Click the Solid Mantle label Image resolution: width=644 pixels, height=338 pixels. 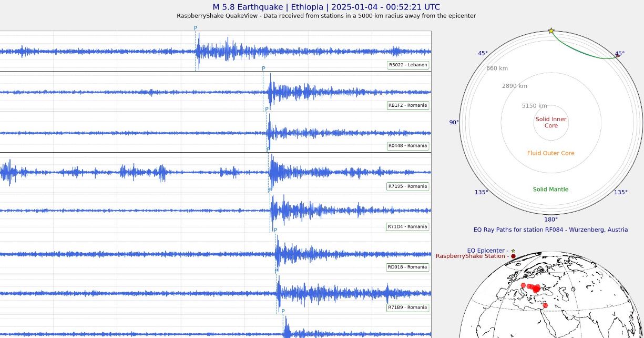click(x=550, y=190)
